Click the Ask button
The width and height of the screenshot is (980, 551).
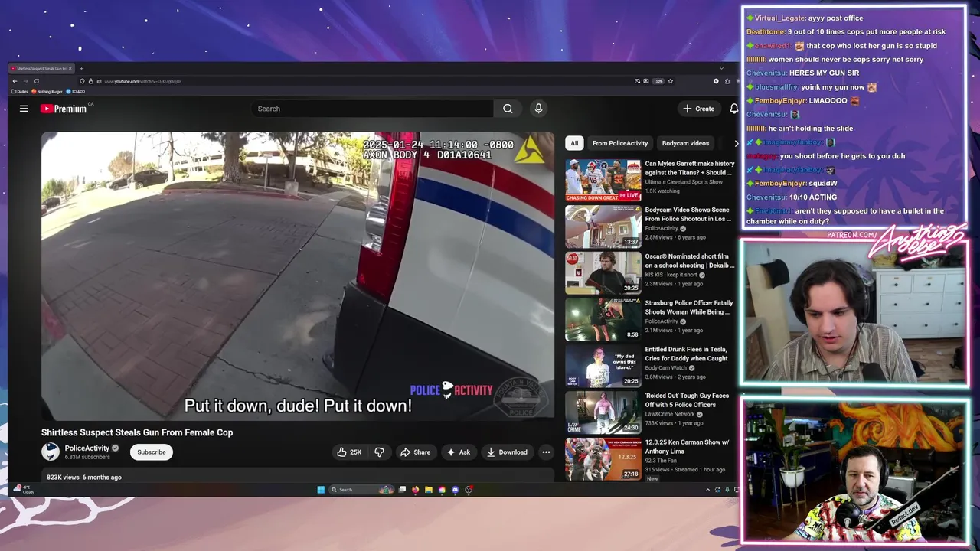coord(459,452)
